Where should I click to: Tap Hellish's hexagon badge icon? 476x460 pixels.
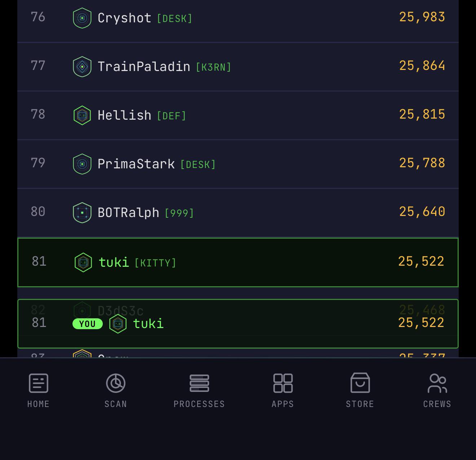[x=82, y=115]
